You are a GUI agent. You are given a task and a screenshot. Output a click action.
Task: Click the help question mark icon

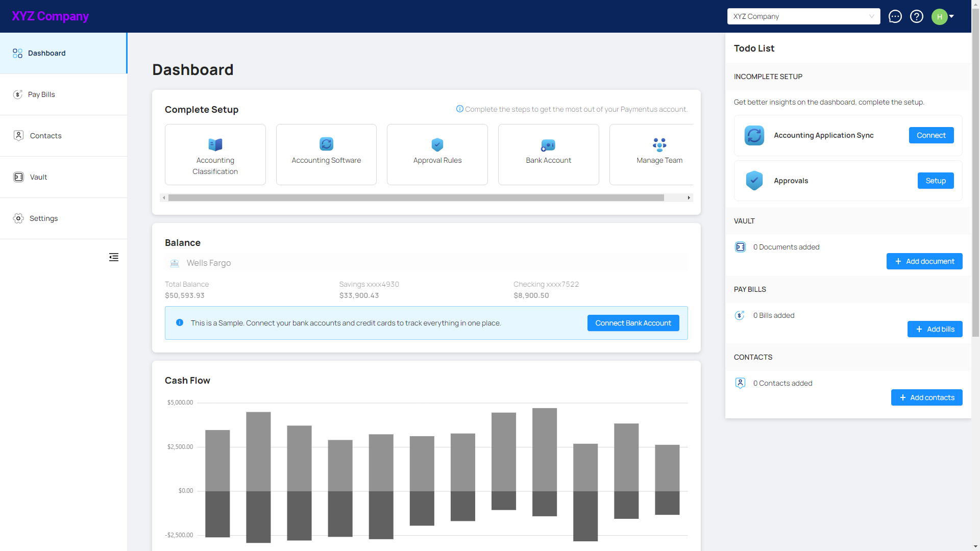point(917,16)
